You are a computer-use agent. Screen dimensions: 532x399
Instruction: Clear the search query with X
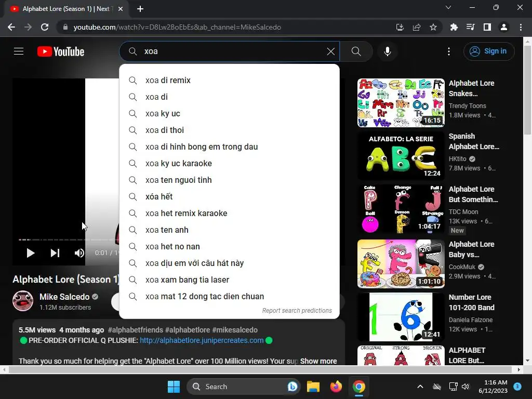pos(331,51)
